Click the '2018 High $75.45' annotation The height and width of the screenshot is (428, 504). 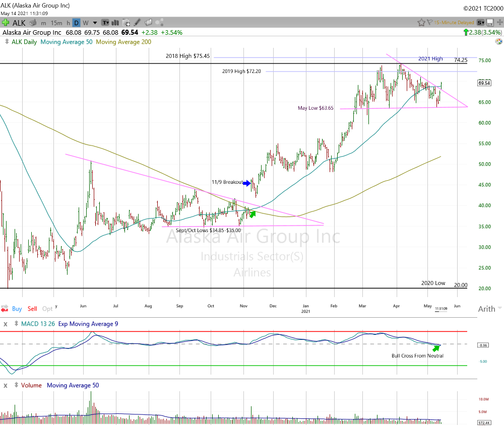[x=187, y=56]
